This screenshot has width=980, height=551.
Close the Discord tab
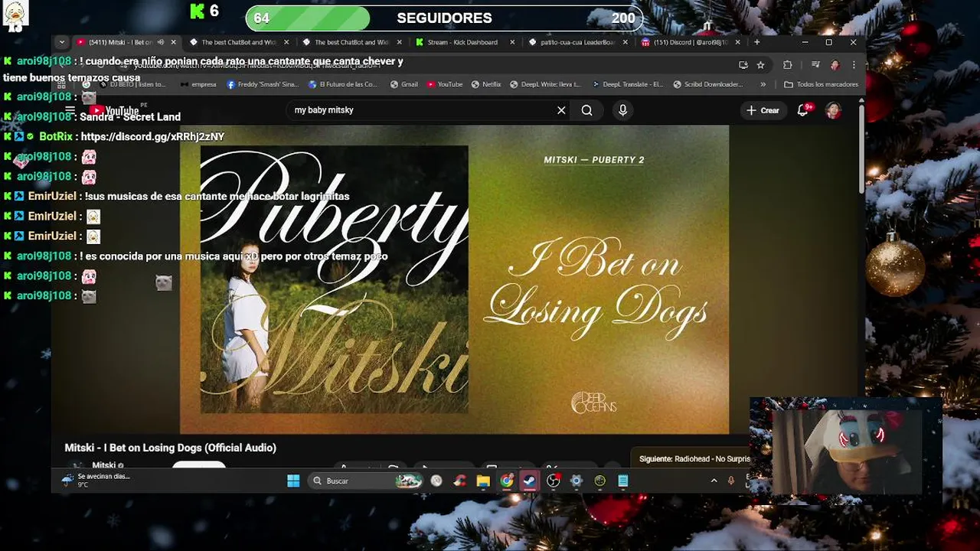[x=738, y=42]
